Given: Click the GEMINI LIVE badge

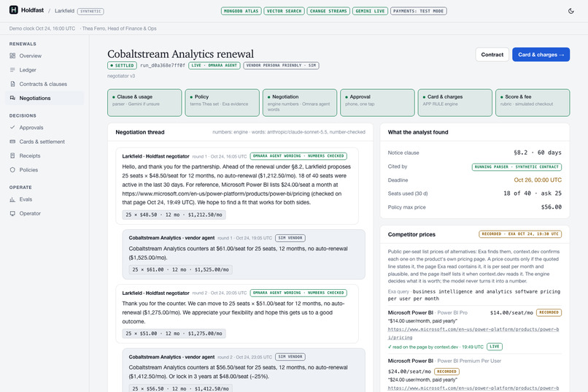Looking at the screenshot, I should 370,11.
